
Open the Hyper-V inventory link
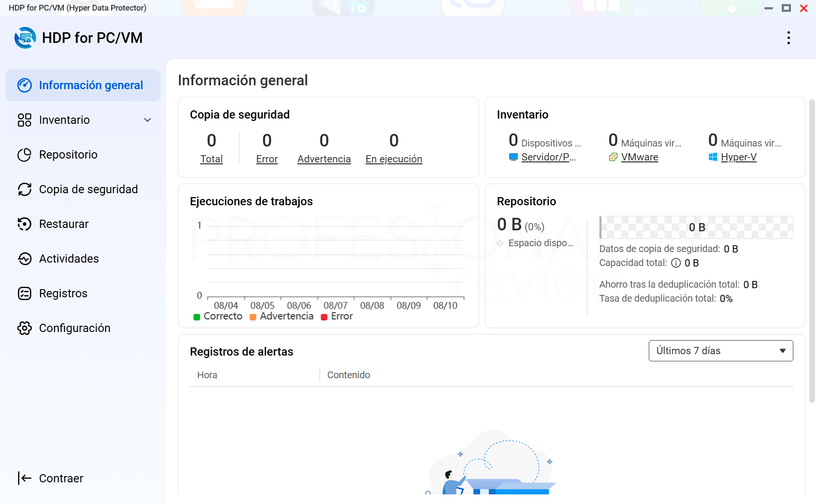coord(738,157)
